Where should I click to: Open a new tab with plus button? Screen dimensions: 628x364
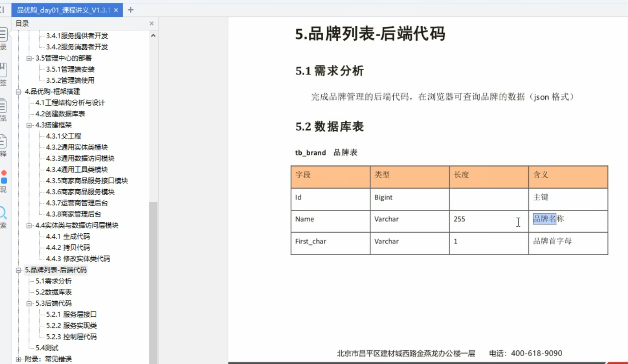tap(131, 10)
